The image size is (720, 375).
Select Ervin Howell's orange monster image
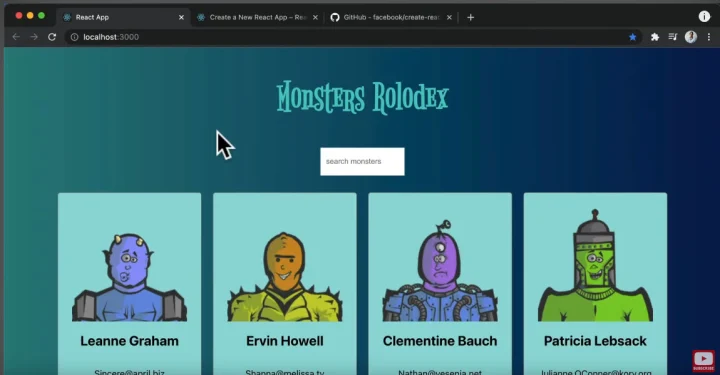[x=285, y=276]
